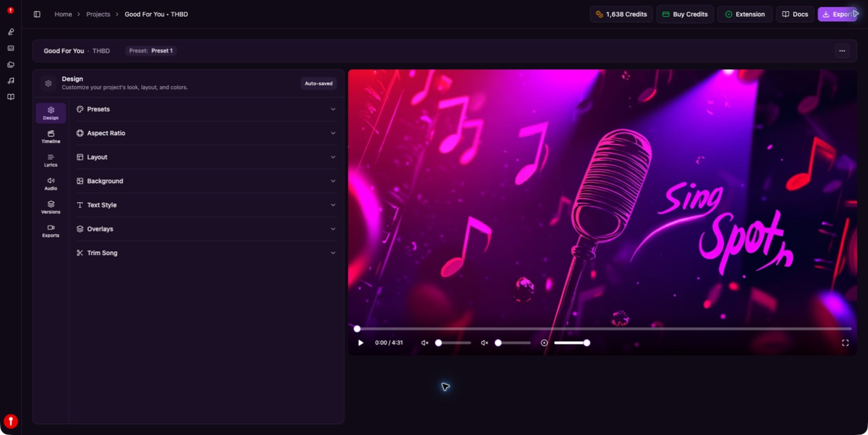Open the microphone icon in left rail

coord(11,32)
